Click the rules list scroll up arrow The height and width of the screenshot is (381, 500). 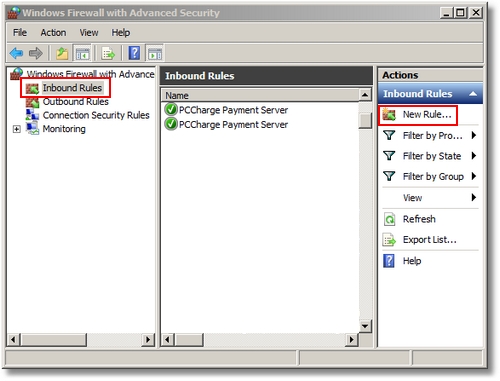click(x=365, y=95)
